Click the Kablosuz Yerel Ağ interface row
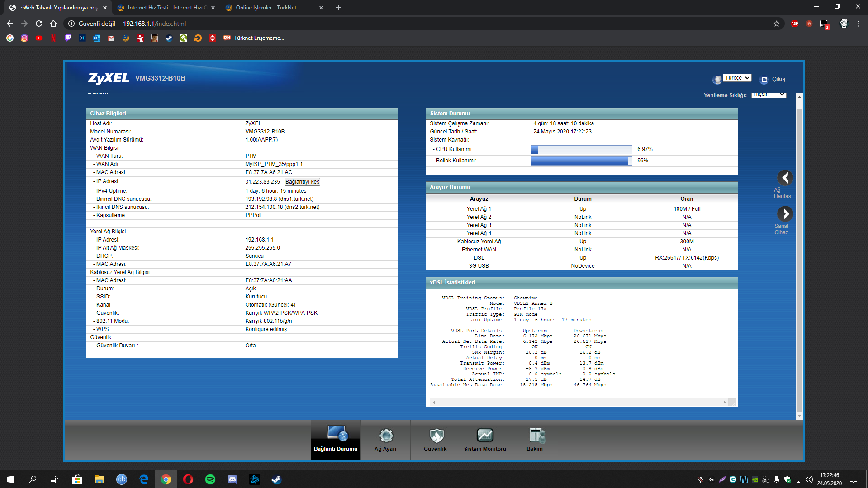This screenshot has width=868, height=488. coord(582,242)
